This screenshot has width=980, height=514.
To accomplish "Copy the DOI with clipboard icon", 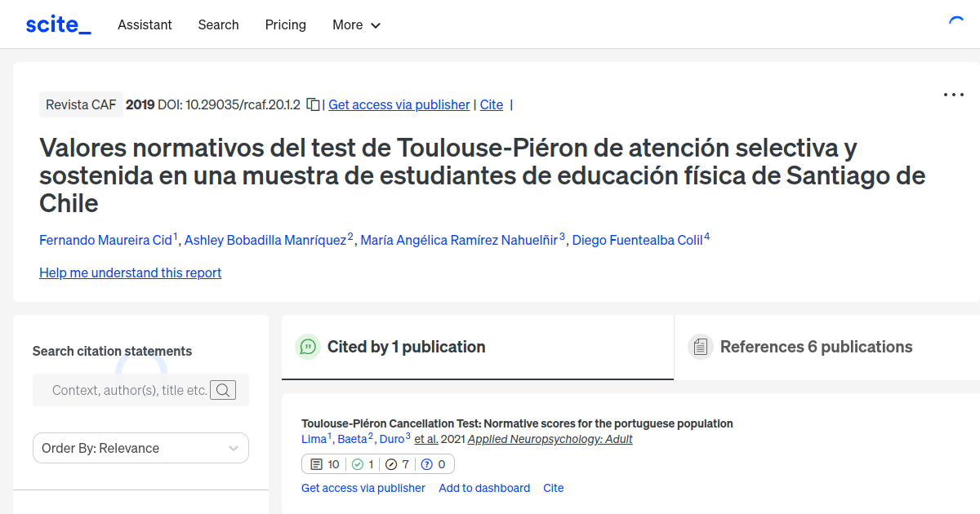I will pyautogui.click(x=313, y=104).
